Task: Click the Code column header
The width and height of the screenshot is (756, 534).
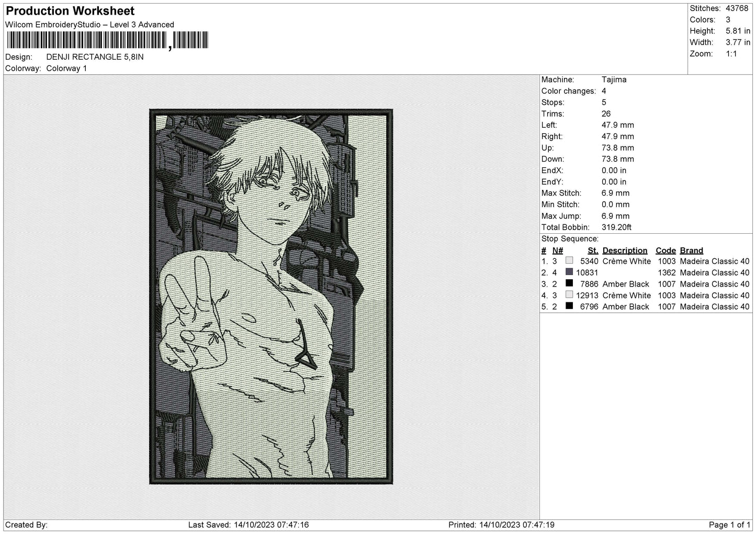Action: point(665,251)
